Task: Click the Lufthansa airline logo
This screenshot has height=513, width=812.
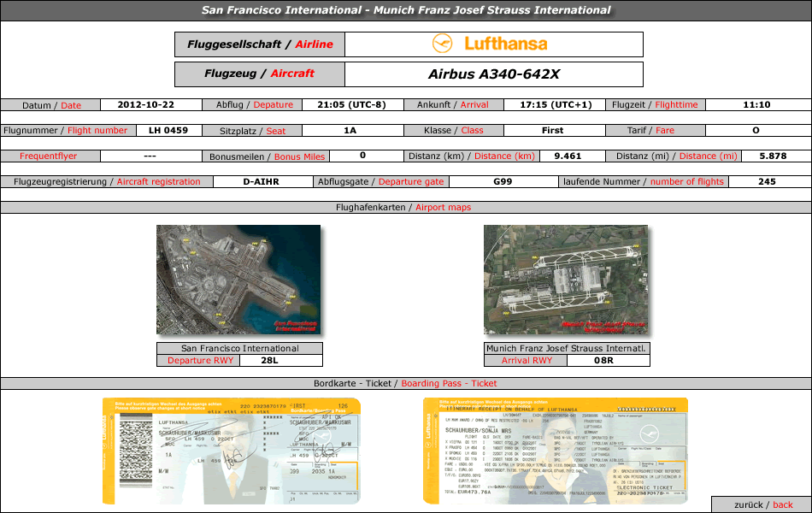Action: click(490, 44)
